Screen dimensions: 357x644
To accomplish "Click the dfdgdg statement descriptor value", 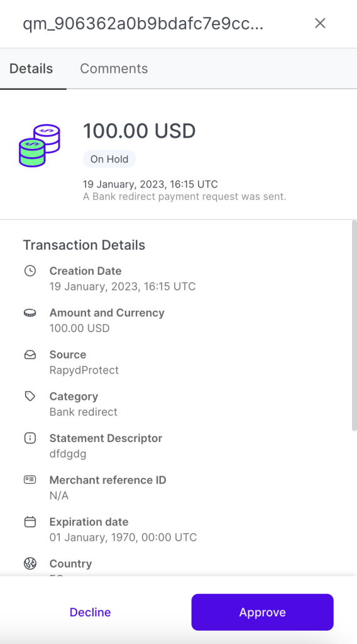I will click(68, 454).
